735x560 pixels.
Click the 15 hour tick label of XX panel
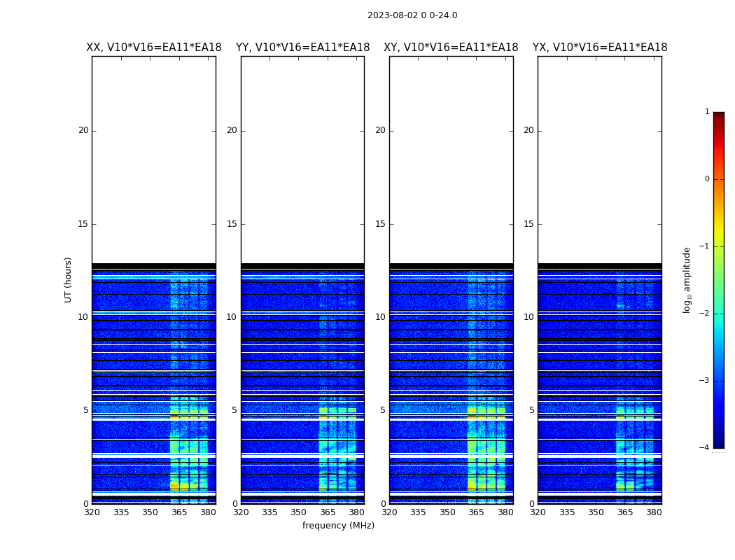tap(83, 224)
